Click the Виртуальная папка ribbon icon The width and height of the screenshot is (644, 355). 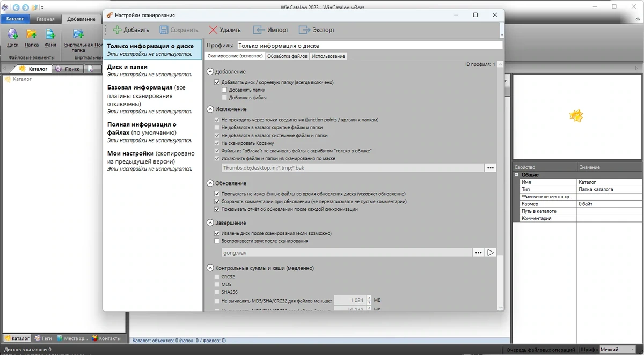(78, 35)
